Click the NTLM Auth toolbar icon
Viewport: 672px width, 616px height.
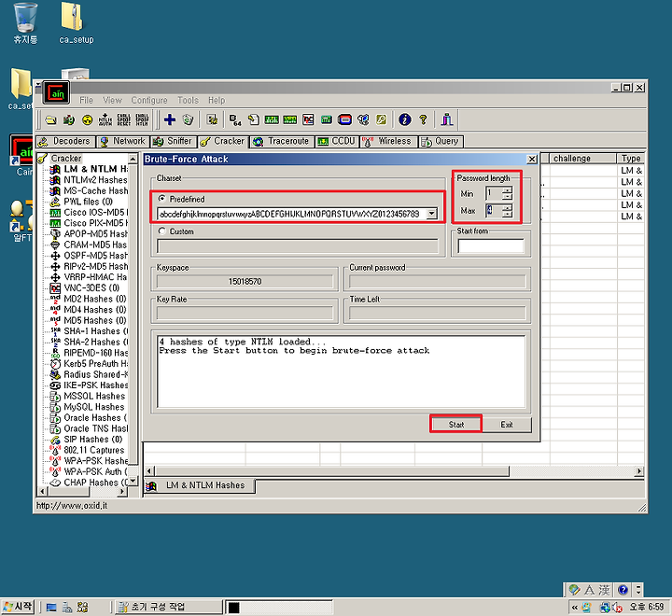coord(105,119)
